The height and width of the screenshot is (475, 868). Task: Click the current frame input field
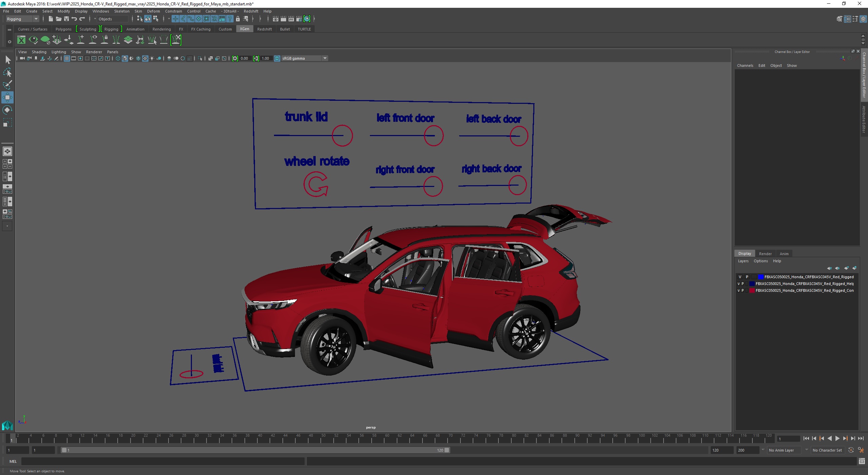[788, 439]
